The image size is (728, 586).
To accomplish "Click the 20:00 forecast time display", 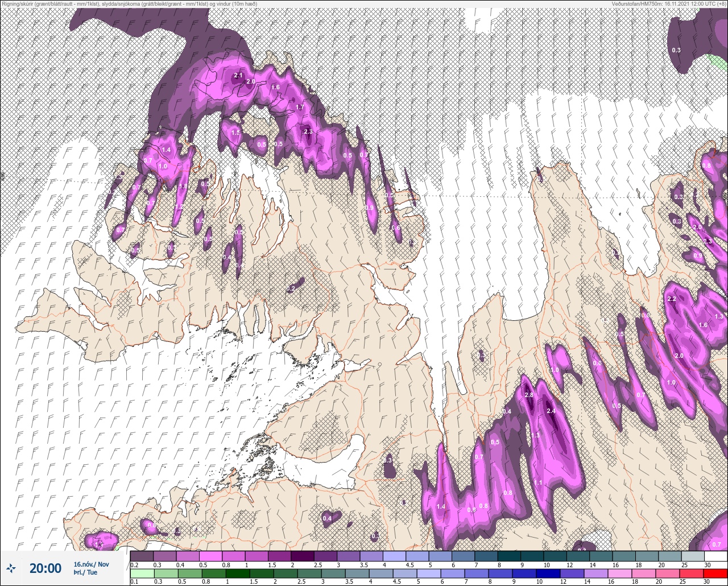I will [45, 568].
